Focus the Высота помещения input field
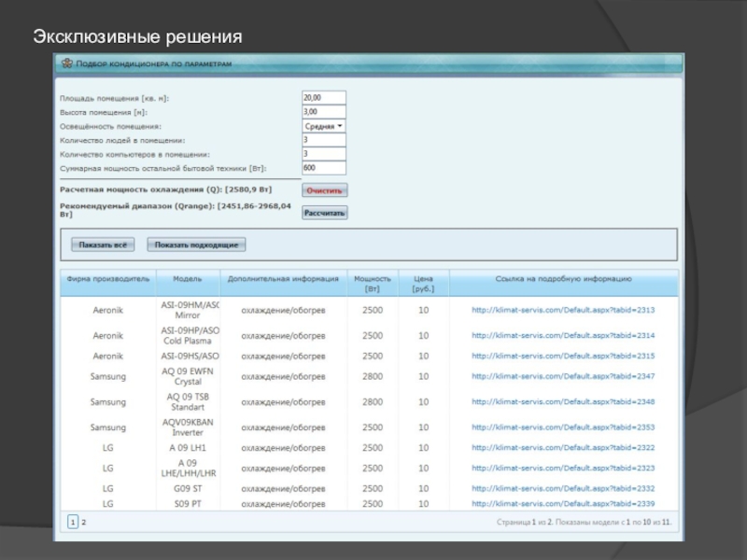Image resolution: width=747 pixels, height=560 pixels. click(324, 112)
